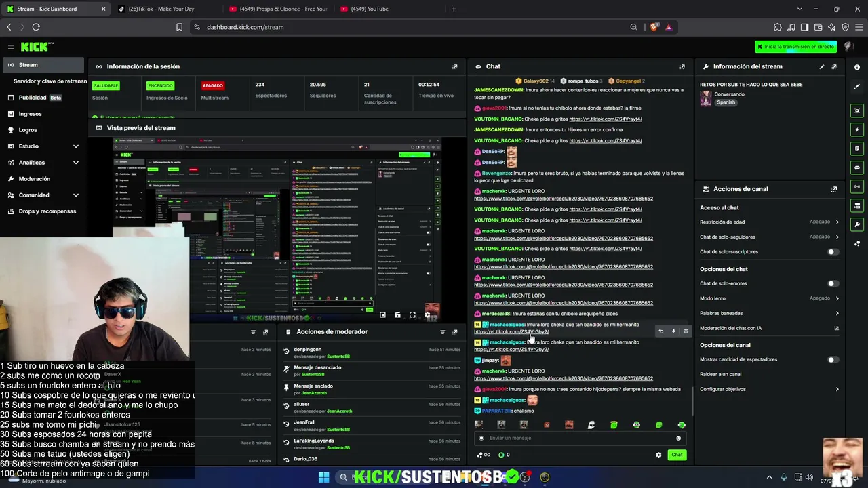Pop out the Chat panel

click(x=682, y=66)
